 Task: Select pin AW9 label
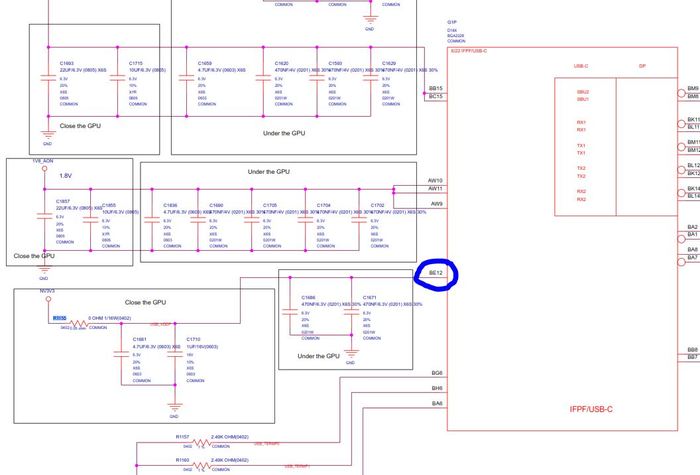pos(436,204)
